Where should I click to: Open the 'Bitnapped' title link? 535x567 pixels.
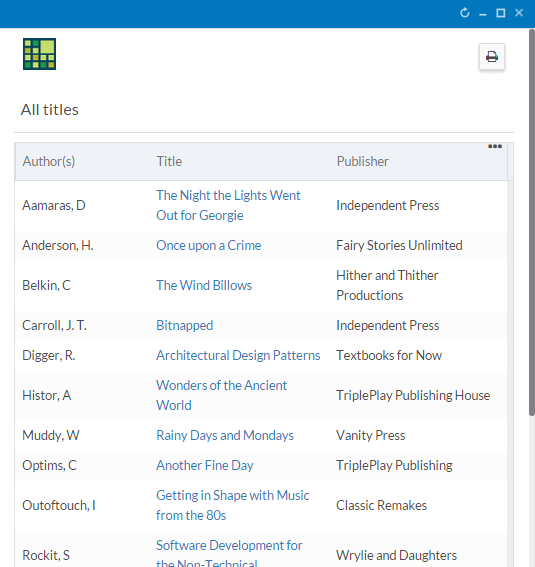click(x=184, y=325)
